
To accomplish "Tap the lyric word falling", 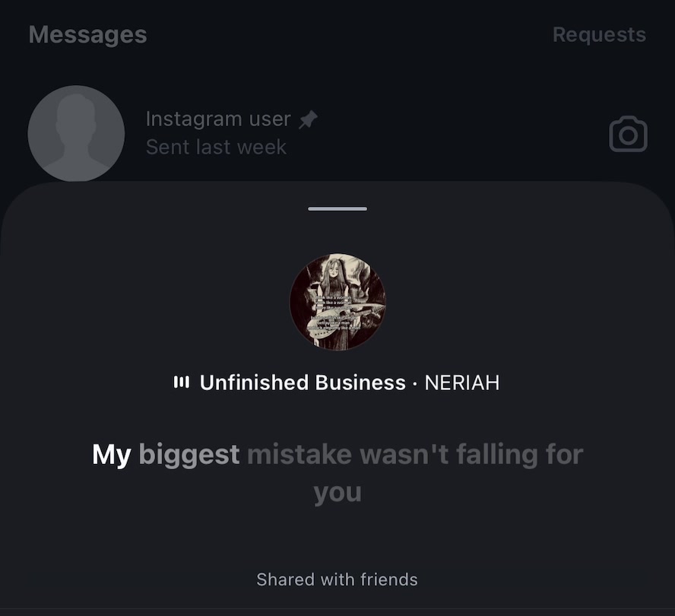I will 497,456.
